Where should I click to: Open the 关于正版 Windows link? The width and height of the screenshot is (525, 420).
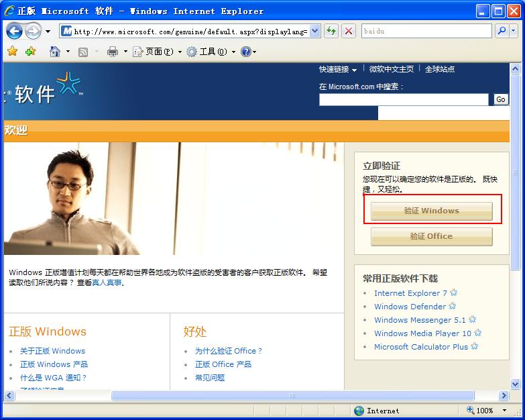[x=52, y=351]
